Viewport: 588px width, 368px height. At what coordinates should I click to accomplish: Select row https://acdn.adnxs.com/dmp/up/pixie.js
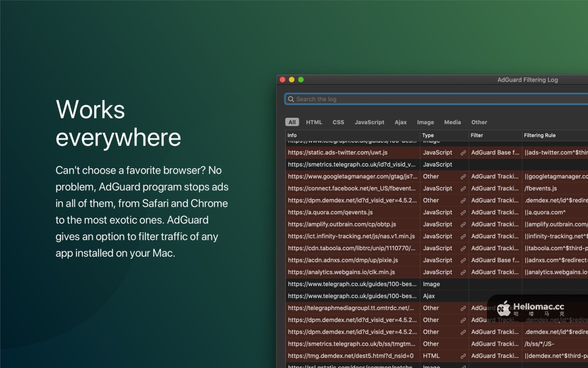436,260
